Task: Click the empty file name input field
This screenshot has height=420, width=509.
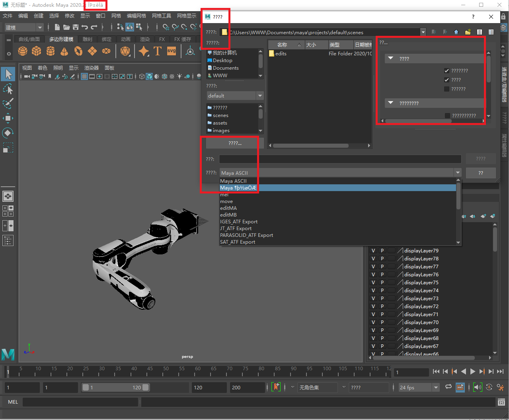Action: tap(340, 159)
